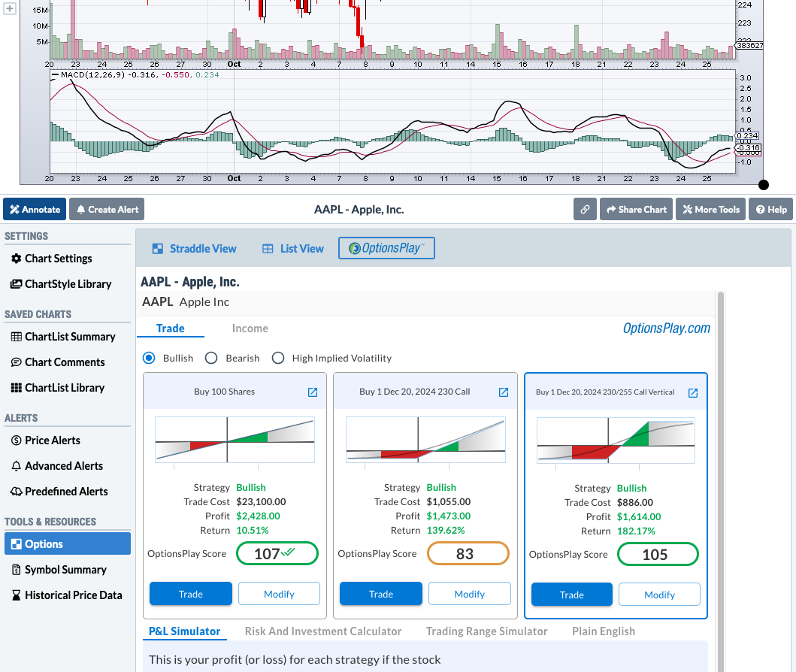Visit the OptionsPlay.com link

(666, 328)
